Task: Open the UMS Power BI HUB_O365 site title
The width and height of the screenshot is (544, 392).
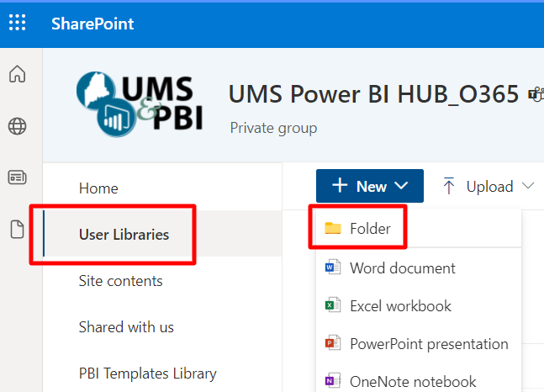Action: (373, 93)
